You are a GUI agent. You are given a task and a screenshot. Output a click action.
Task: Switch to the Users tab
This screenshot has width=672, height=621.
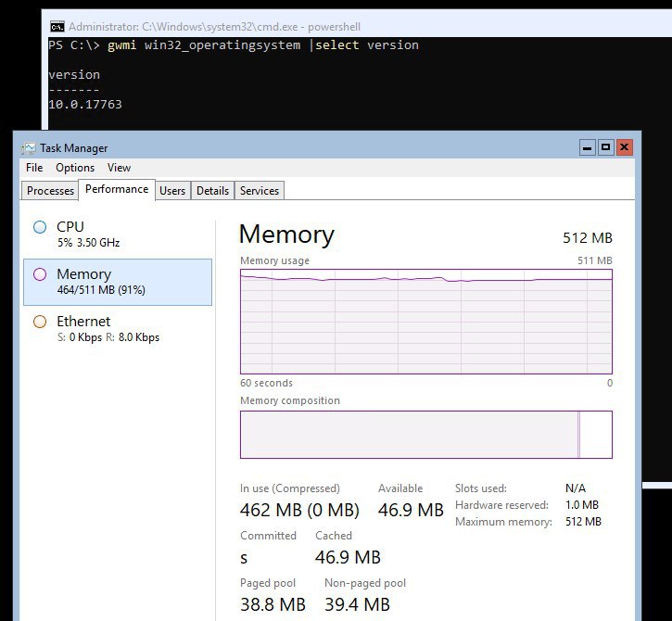click(x=172, y=190)
